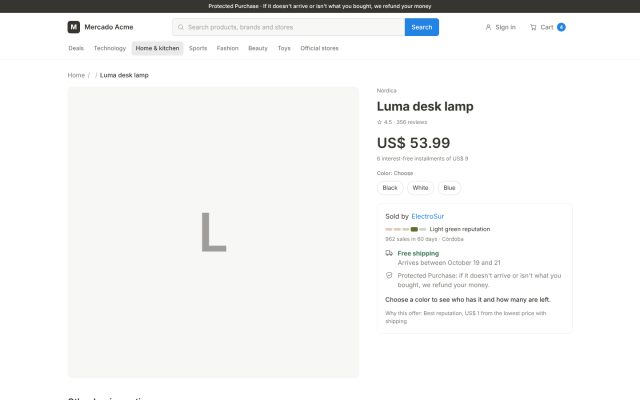Click the Protected Purchase shield icon
This screenshot has width=640, height=400.
coord(389,276)
